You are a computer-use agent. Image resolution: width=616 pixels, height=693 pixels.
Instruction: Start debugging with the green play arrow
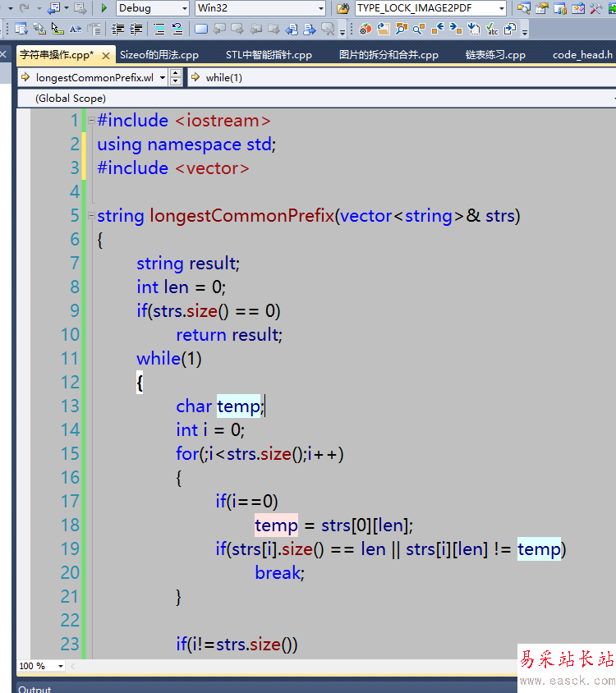pos(104,8)
